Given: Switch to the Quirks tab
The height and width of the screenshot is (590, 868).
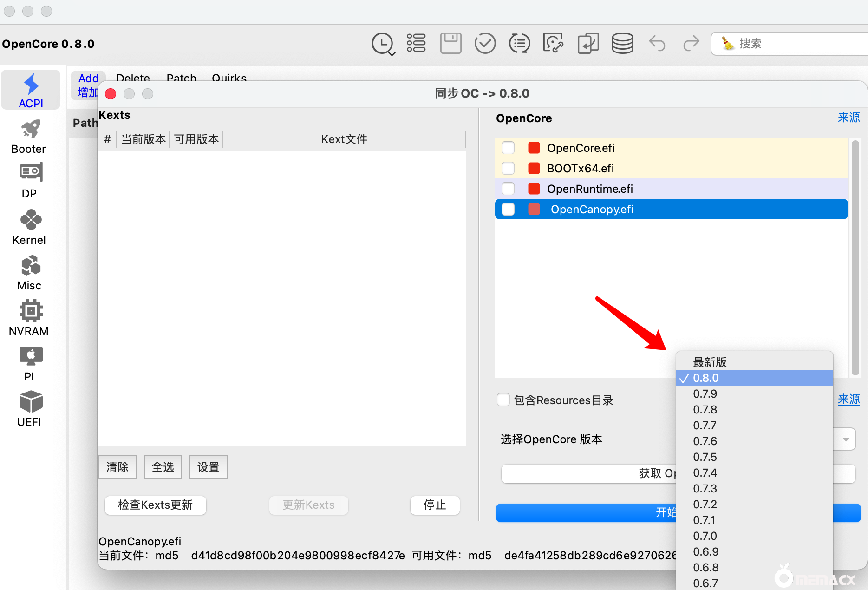Looking at the screenshot, I should [x=229, y=77].
